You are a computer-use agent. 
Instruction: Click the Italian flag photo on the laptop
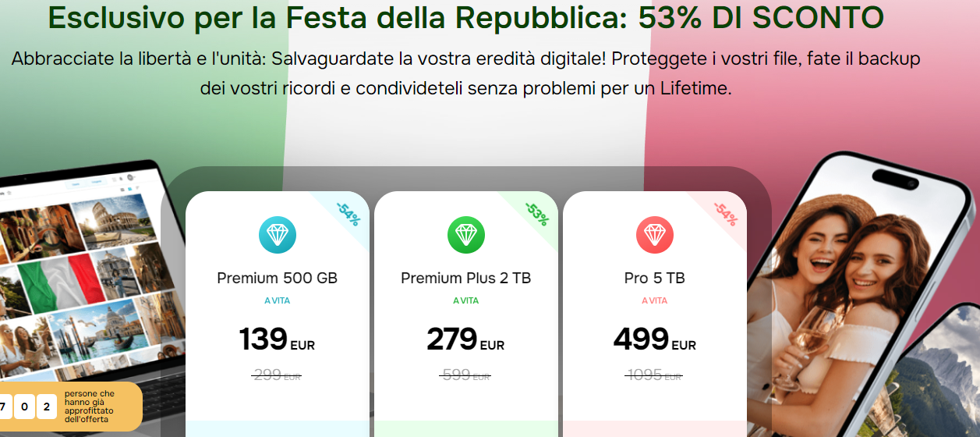60,282
